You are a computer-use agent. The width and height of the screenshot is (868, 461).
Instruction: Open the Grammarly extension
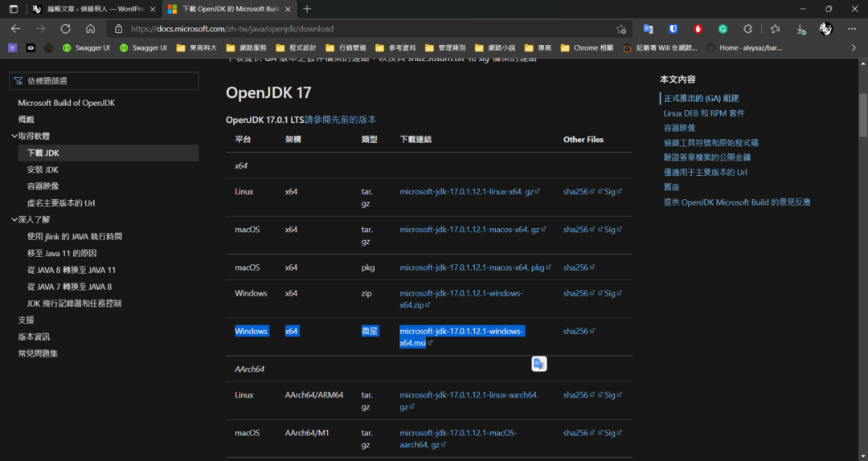pyautogui.click(x=723, y=29)
